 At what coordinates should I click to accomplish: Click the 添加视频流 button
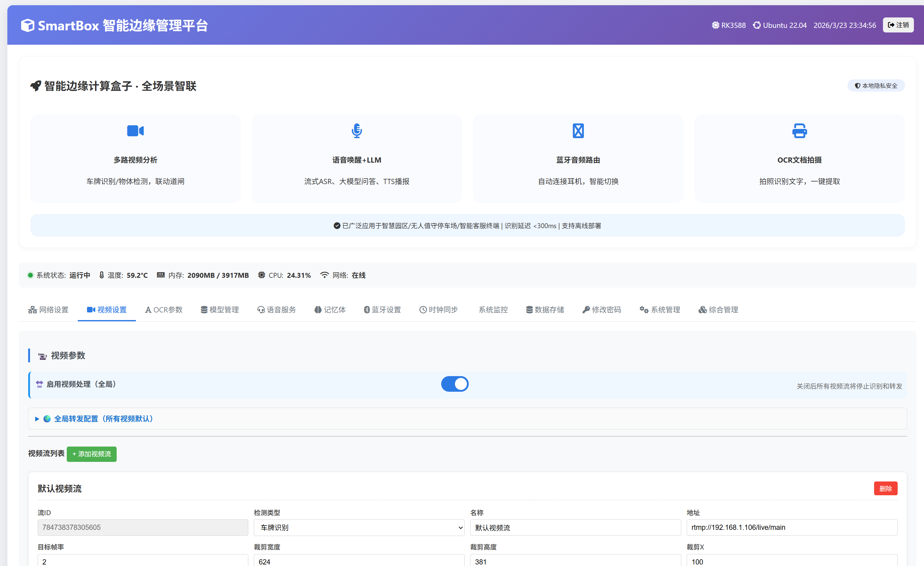click(x=91, y=454)
